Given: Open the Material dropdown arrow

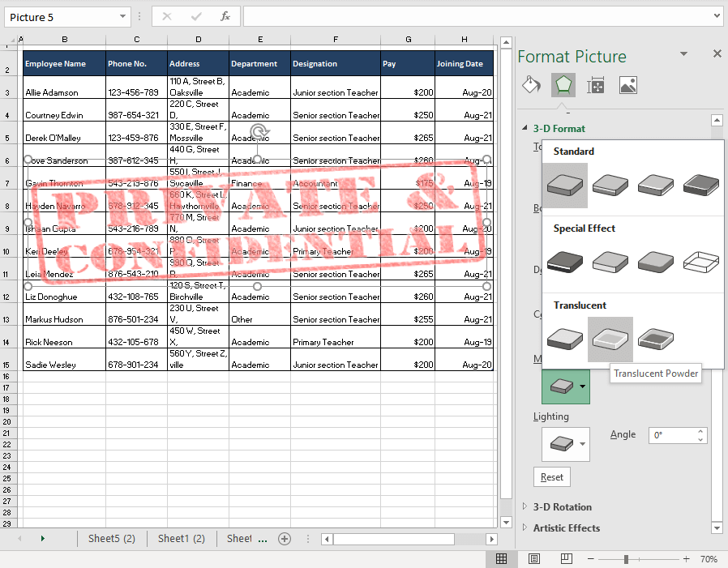Looking at the screenshot, I should pyautogui.click(x=582, y=386).
